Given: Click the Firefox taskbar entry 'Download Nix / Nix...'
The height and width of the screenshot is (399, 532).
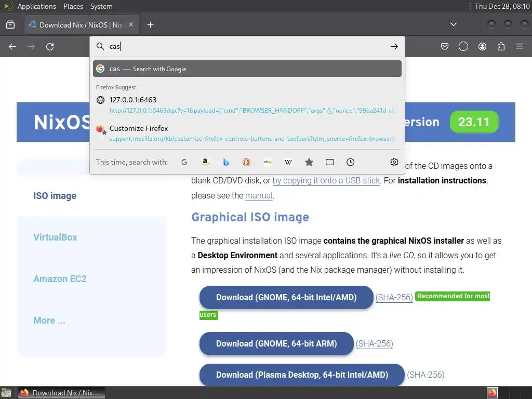Looking at the screenshot, I should point(61,393).
